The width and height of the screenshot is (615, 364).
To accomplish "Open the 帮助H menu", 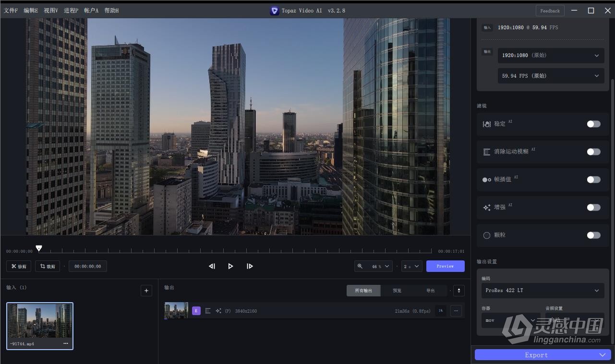I will [111, 11].
